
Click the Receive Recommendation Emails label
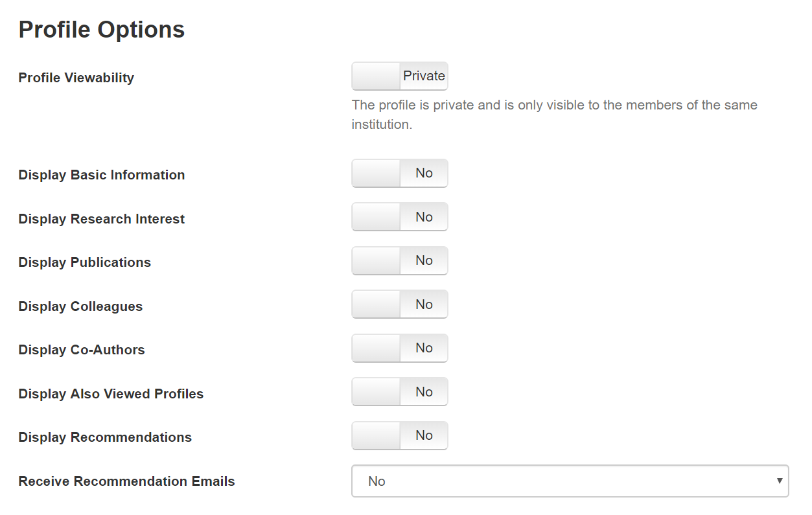coord(126,481)
